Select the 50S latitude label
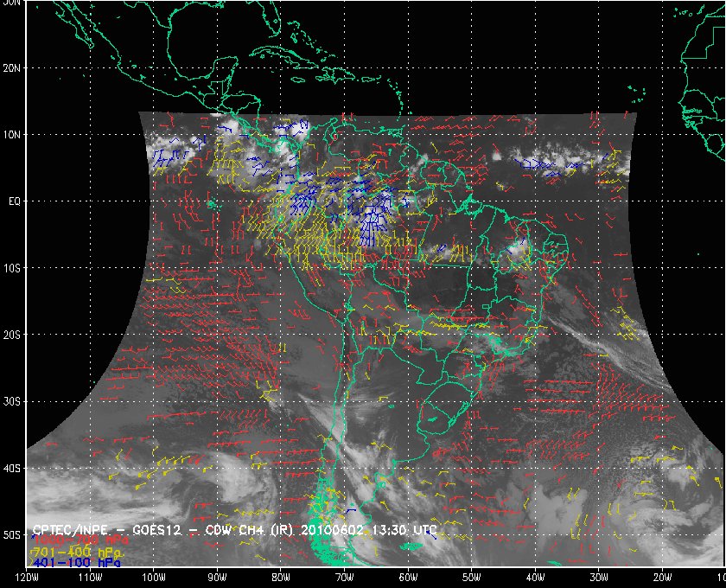The width and height of the screenshot is (726, 588). tap(12, 535)
